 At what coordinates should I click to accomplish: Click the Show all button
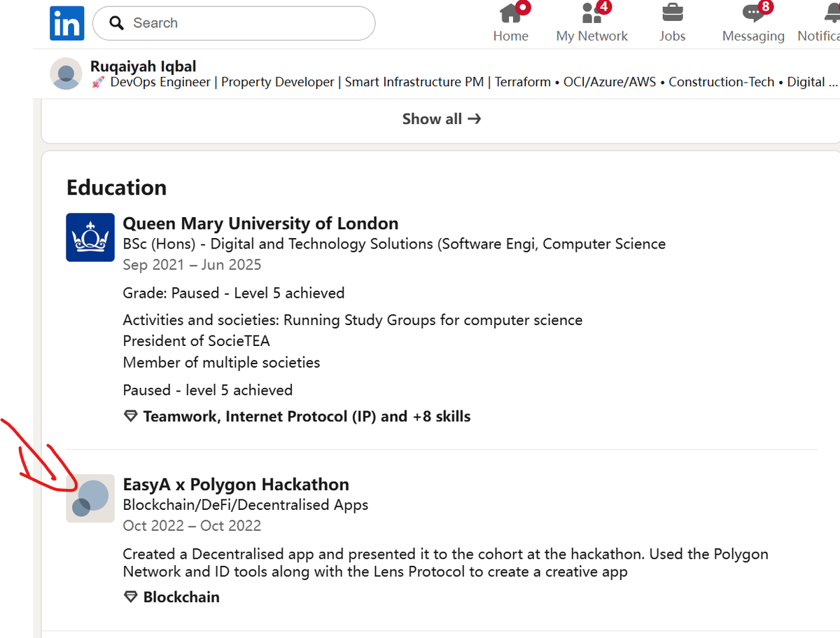pyautogui.click(x=441, y=119)
